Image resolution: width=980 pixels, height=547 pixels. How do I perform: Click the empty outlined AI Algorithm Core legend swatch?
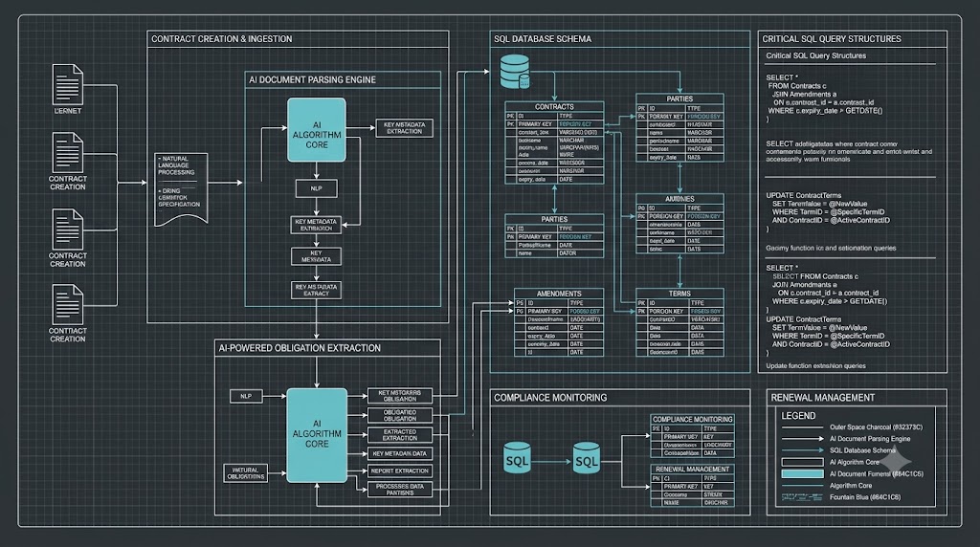click(x=803, y=462)
